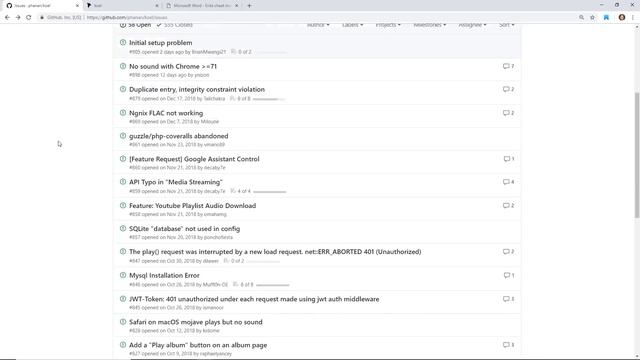This screenshot has width=640, height=360.
Task: Close the Microsoft Word tab
Action: pyautogui.click(x=236, y=6)
